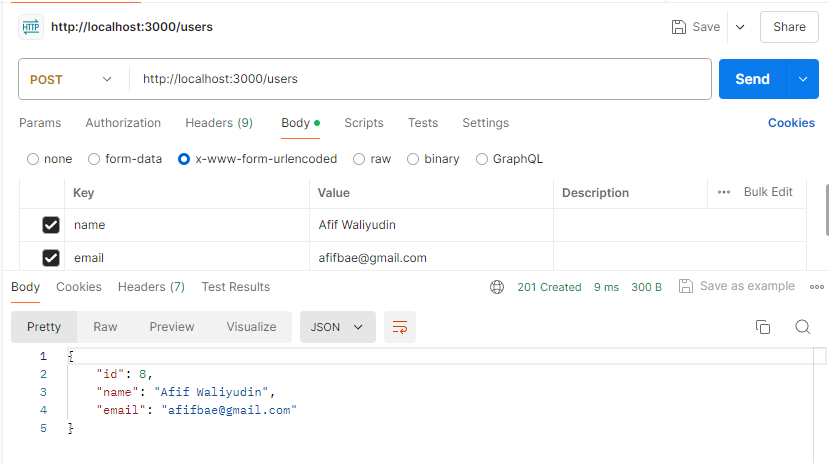The width and height of the screenshot is (829, 463).
Task: Open the response Headers (7) tab
Action: pyautogui.click(x=151, y=287)
